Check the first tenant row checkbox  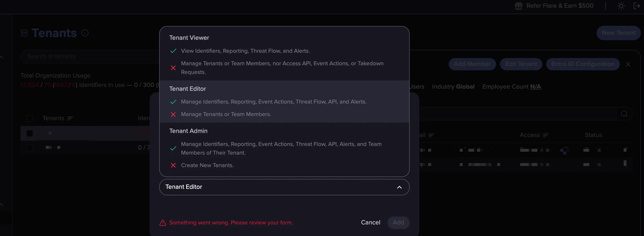pyautogui.click(x=29, y=133)
